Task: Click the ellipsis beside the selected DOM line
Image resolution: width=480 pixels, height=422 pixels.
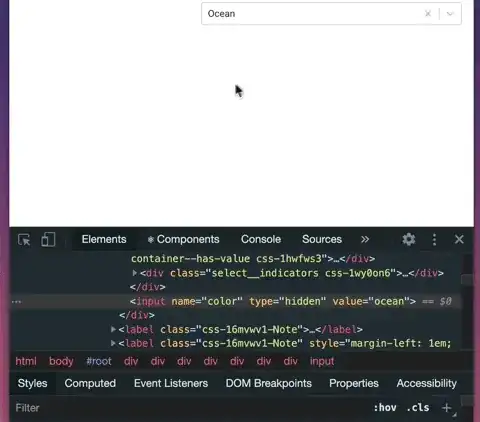Action: coord(16,302)
